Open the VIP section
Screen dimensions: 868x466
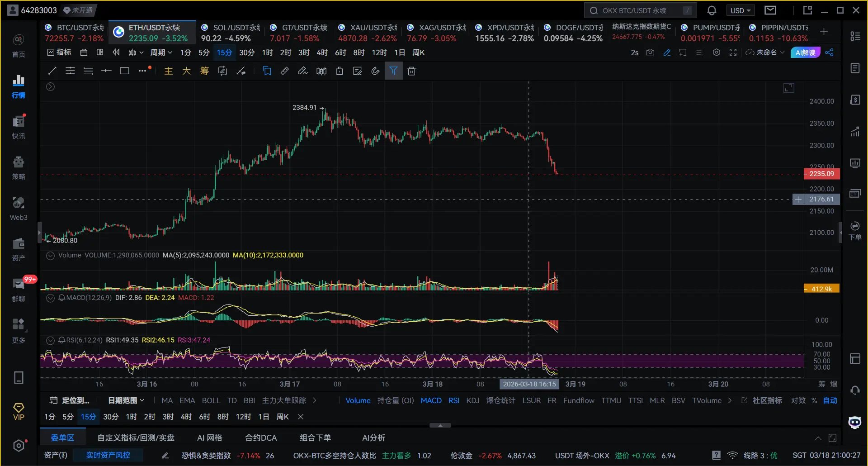click(x=19, y=412)
